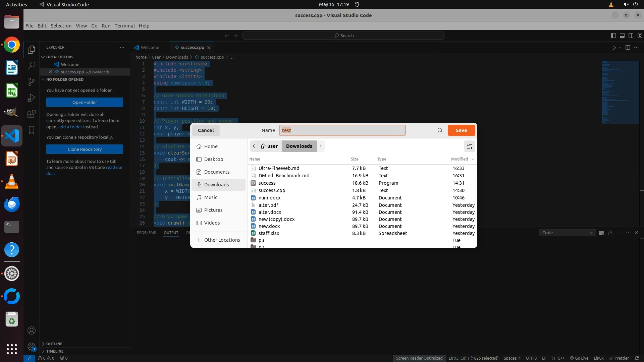Click the Run Code play icon
The height and width of the screenshot is (362, 644).
[614, 48]
